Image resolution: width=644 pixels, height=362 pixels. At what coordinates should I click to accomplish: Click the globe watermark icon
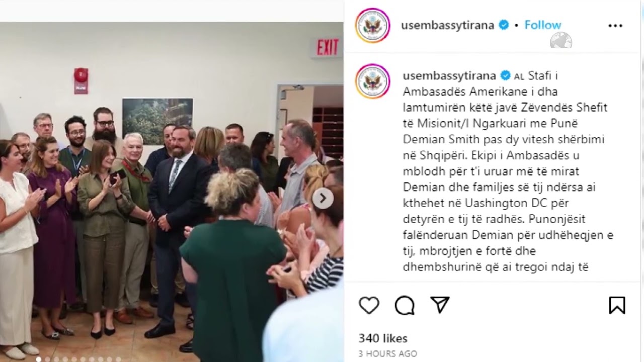pyautogui.click(x=561, y=40)
